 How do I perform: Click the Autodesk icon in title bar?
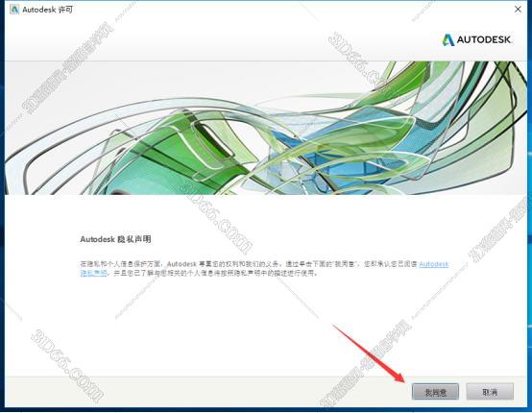click(x=14, y=10)
